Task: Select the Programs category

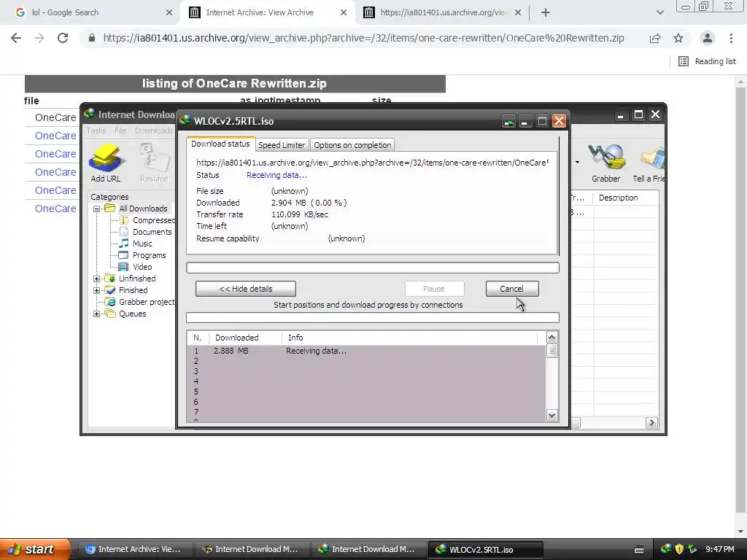Action: [142, 255]
